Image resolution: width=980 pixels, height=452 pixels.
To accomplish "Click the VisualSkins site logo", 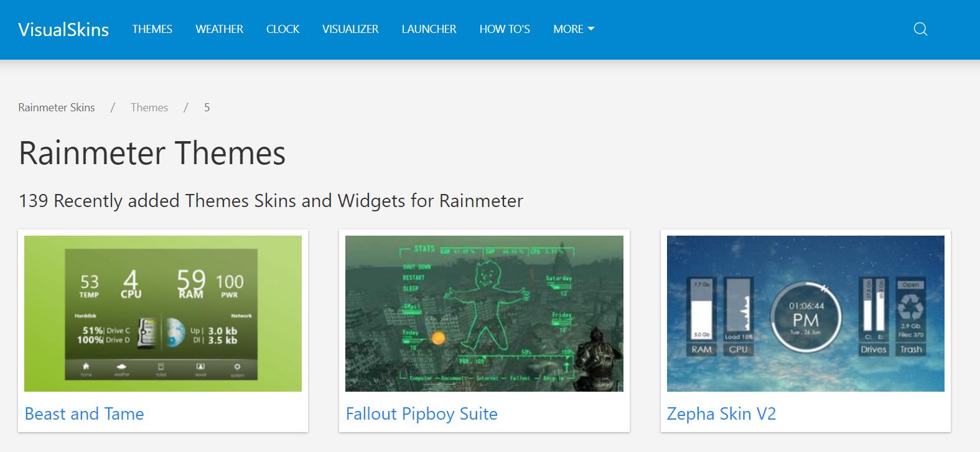I will 63,30.
